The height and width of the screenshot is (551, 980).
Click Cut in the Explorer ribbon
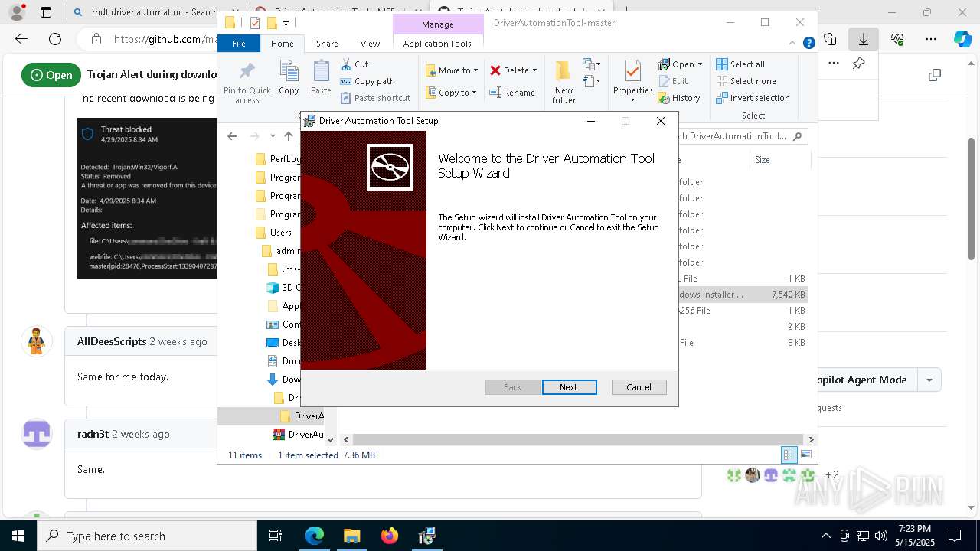tap(355, 64)
